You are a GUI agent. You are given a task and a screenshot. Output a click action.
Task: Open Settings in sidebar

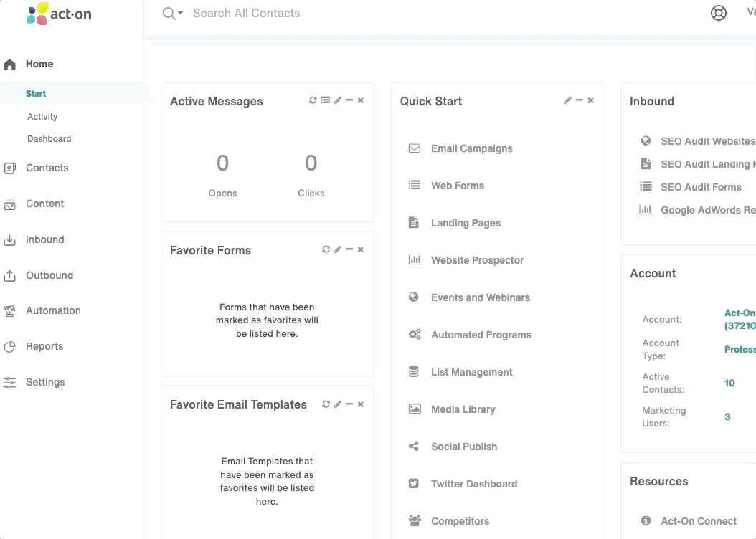[x=45, y=382]
